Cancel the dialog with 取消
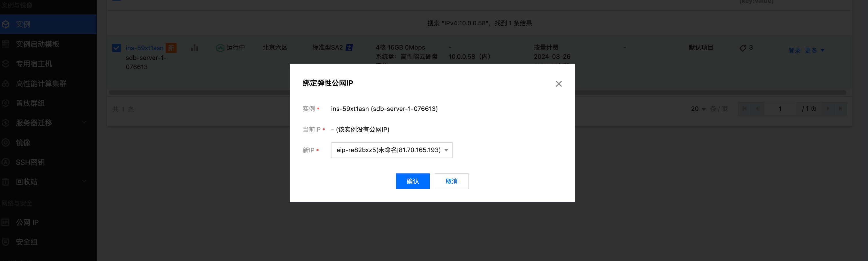This screenshot has width=868, height=261. (451, 181)
